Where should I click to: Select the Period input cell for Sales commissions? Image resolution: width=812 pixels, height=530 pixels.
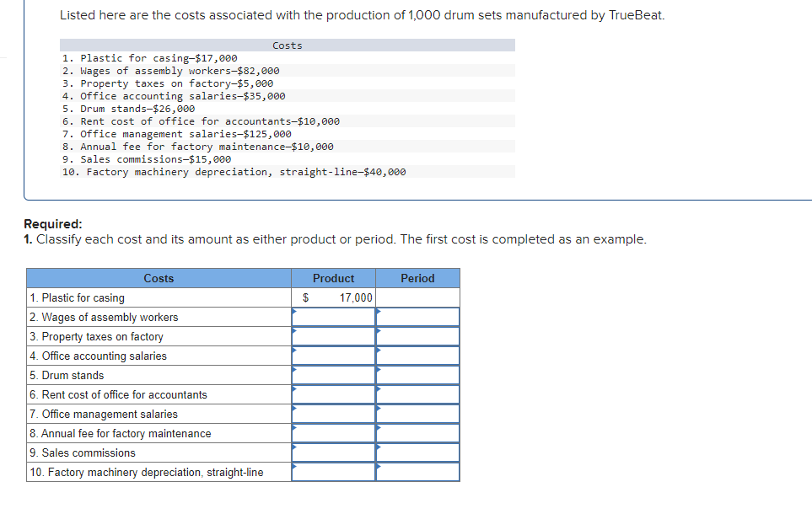pyautogui.click(x=417, y=452)
